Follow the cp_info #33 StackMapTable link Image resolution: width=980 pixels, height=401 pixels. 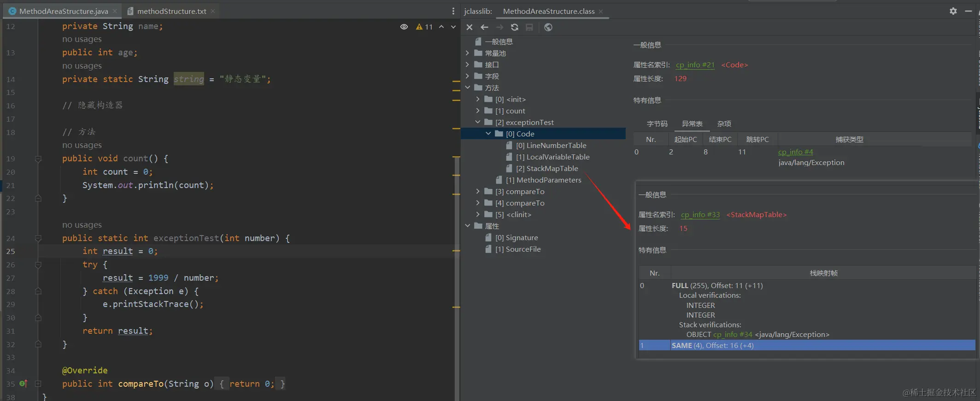coord(700,215)
